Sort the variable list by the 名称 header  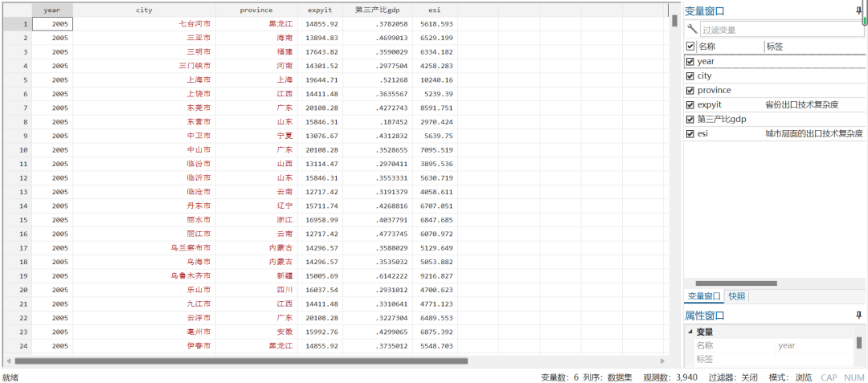[706, 47]
